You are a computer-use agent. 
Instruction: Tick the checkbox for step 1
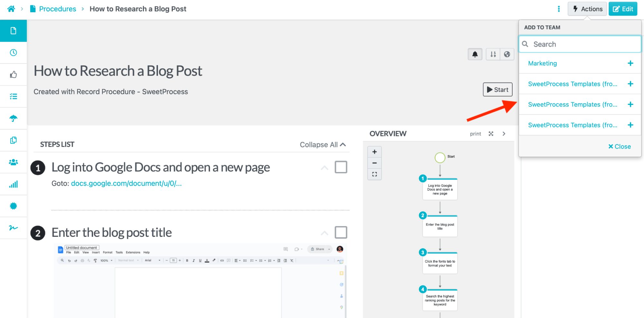(x=341, y=167)
